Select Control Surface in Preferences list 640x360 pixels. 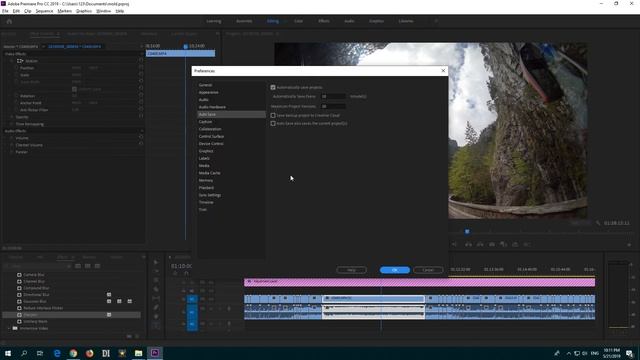pyautogui.click(x=211, y=136)
